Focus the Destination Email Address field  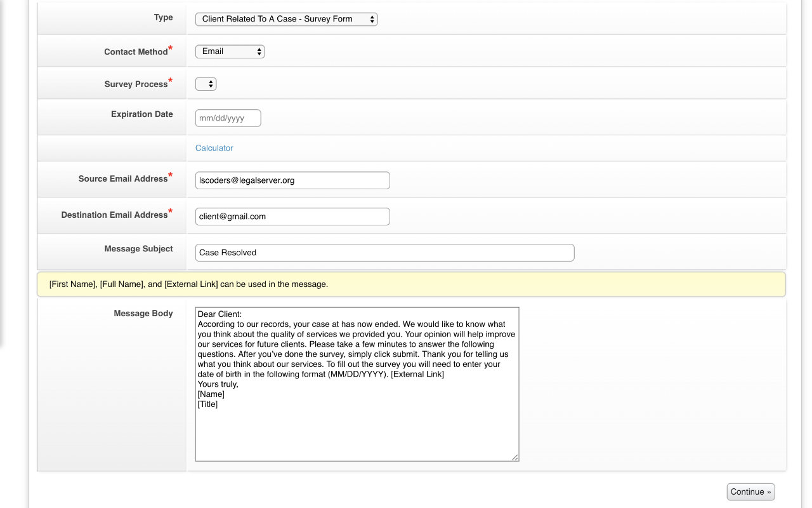point(292,217)
